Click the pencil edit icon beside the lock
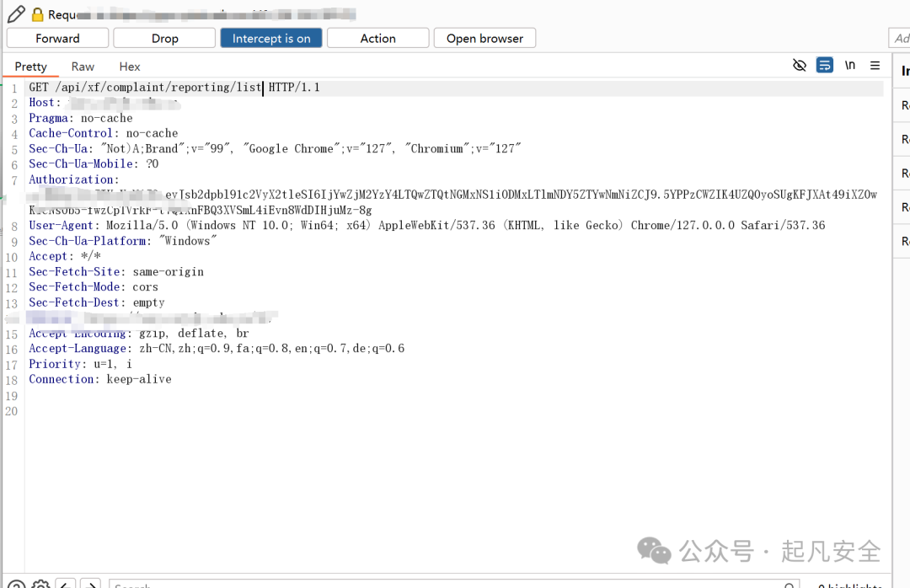910x588 pixels. coord(16,14)
